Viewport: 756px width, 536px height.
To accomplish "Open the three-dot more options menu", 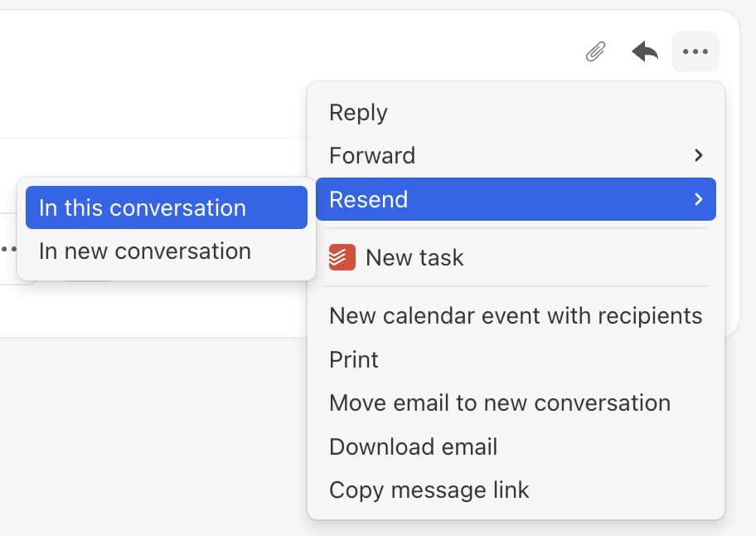I will (695, 51).
